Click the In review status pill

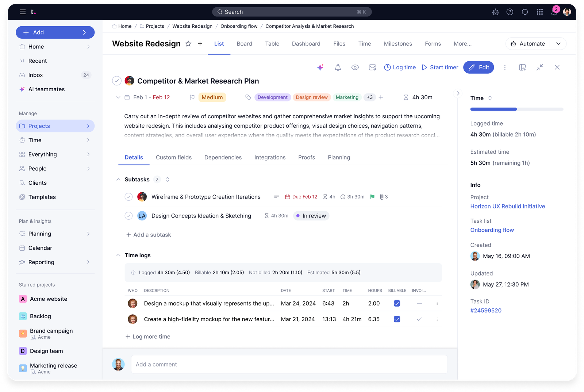[311, 216]
